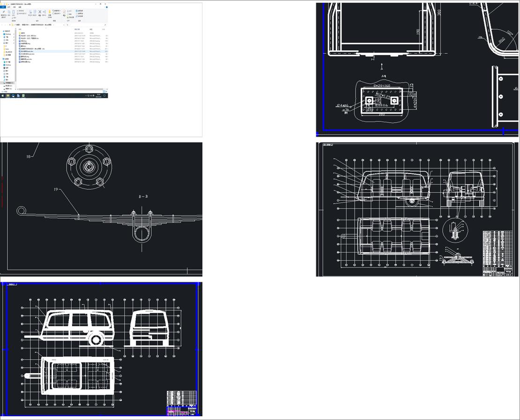Switch to large icons view at bottom-right
Image resolution: width=520 pixels, height=420 pixels.
[106, 91]
